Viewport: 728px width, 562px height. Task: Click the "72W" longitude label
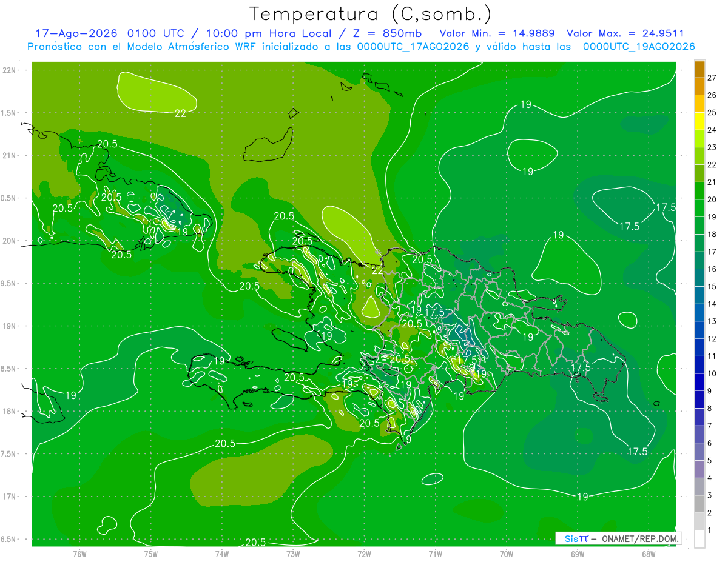pyautogui.click(x=364, y=554)
